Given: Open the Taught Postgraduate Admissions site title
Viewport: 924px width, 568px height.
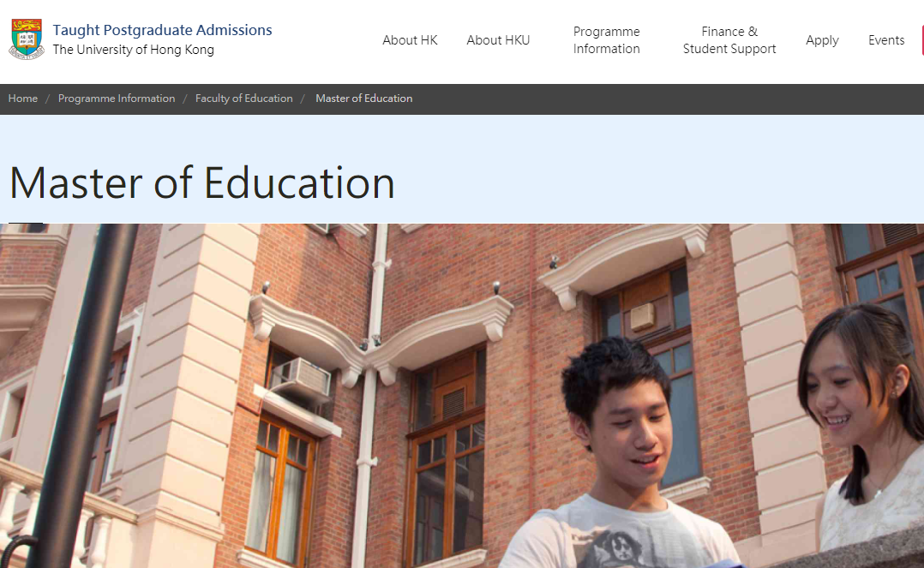Looking at the screenshot, I should [x=162, y=30].
